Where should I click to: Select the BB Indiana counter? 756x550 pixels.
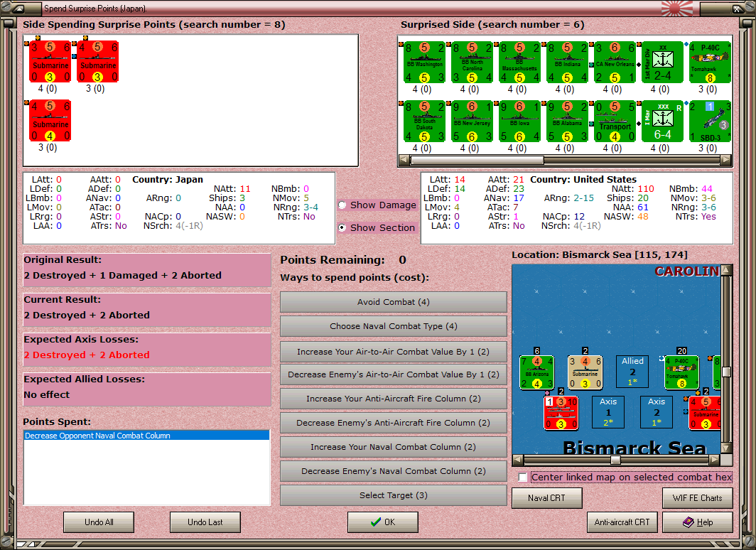568,63
